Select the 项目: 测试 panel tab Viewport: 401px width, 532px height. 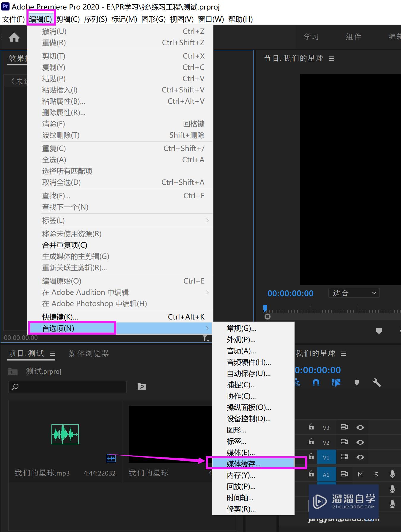26,353
